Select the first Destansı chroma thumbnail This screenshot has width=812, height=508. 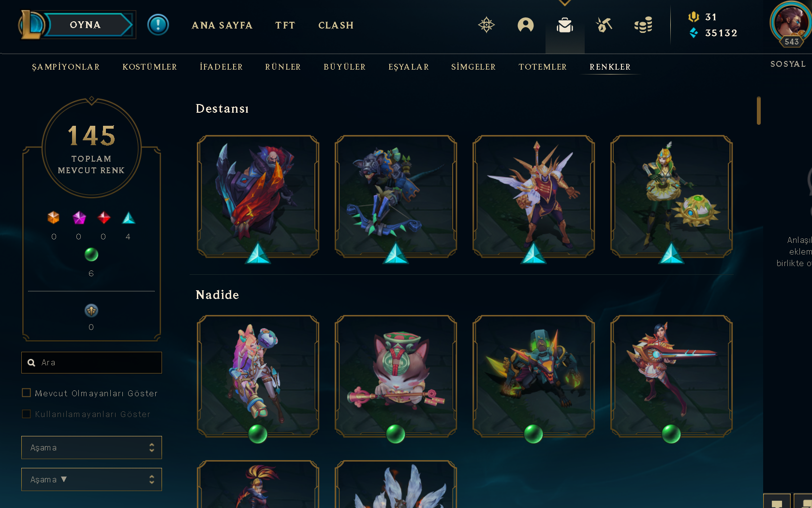(x=258, y=196)
